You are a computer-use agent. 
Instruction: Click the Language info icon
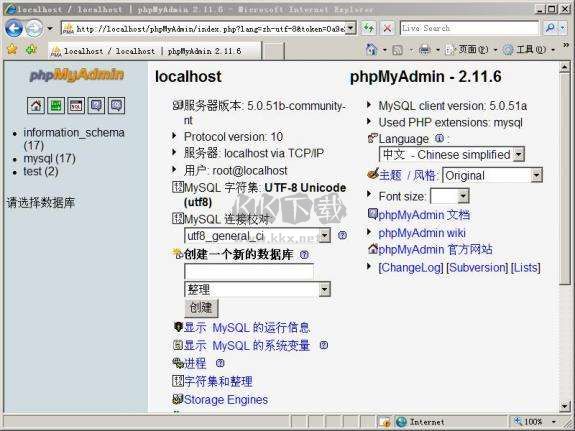(439, 138)
